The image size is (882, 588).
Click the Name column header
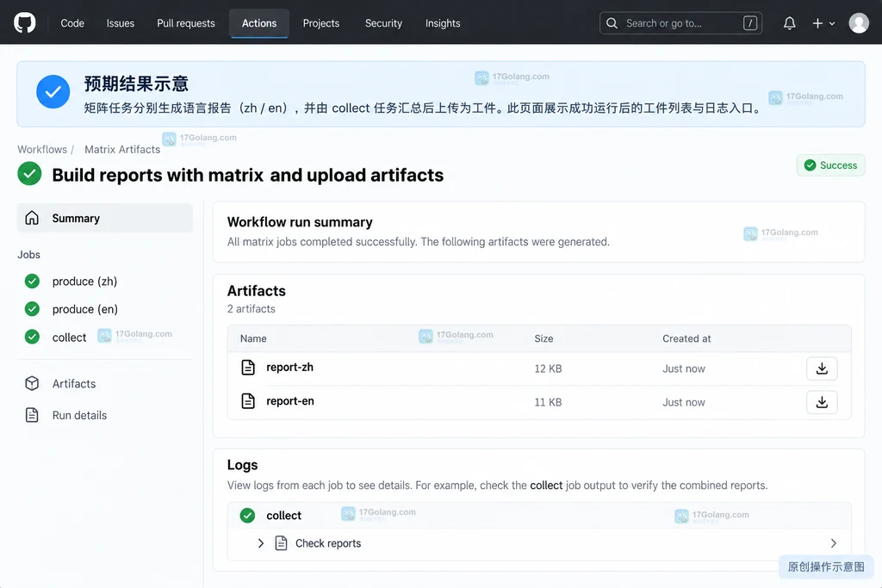(253, 338)
